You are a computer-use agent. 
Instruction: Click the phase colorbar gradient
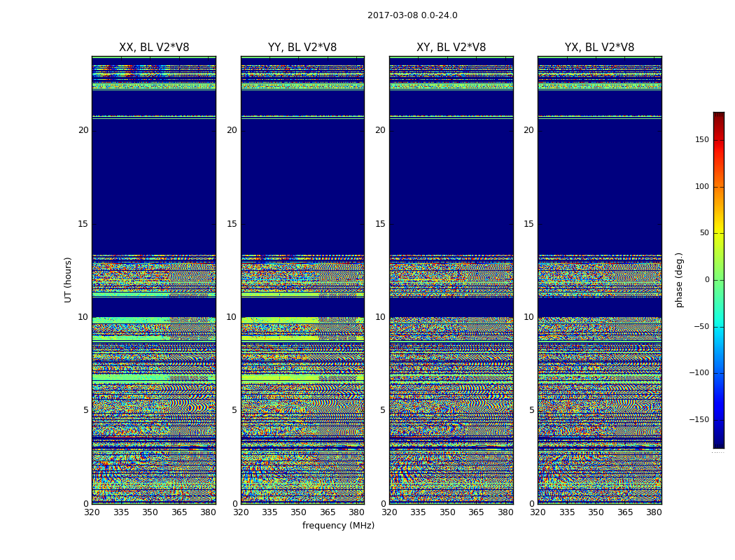(x=719, y=280)
